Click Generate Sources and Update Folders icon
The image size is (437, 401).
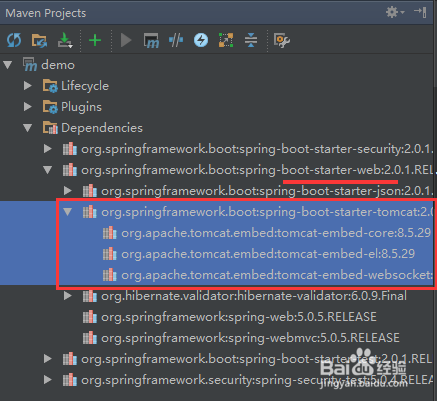[x=39, y=40]
